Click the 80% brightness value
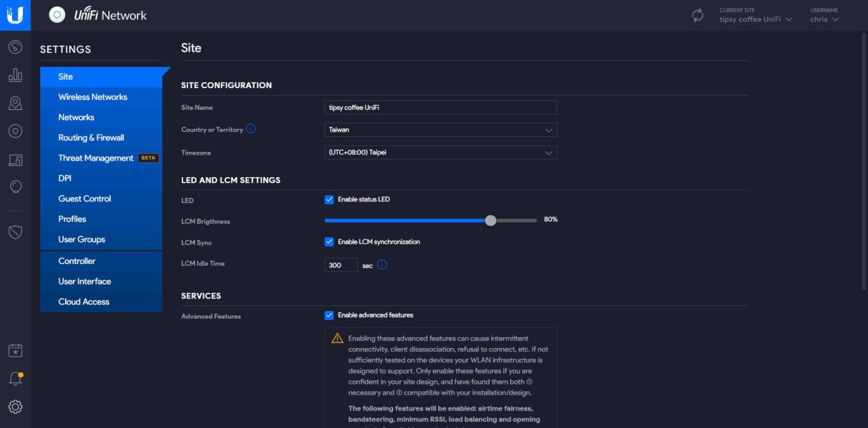The width and height of the screenshot is (868, 428). coord(551,220)
